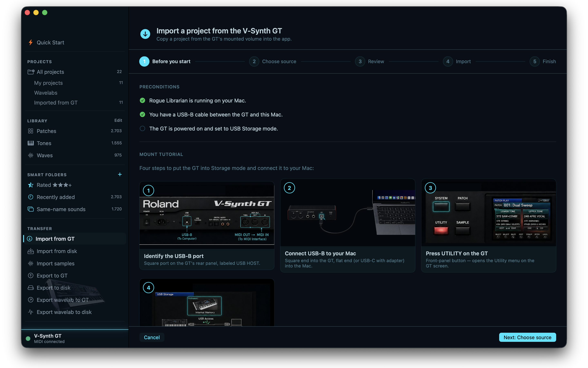Click the Rated star icon
This screenshot has height=368, width=588.
coord(31,185)
